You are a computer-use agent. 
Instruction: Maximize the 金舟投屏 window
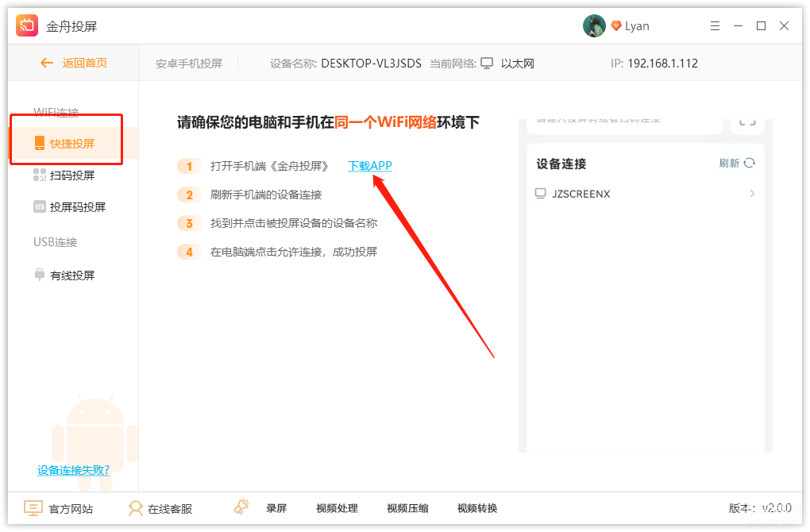(761, 26)
